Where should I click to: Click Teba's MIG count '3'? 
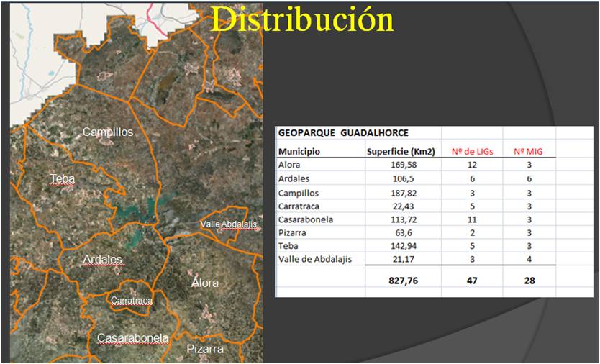[x=529, y=246]
